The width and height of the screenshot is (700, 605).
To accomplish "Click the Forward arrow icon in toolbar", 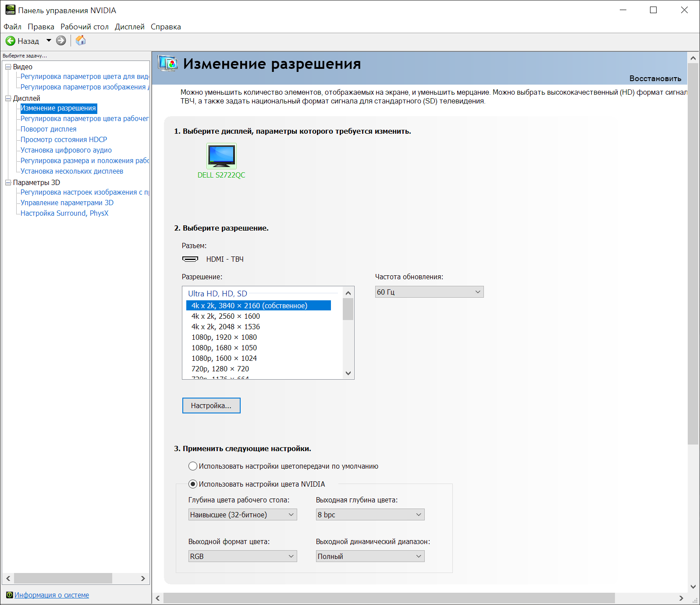I will point(61,41).
